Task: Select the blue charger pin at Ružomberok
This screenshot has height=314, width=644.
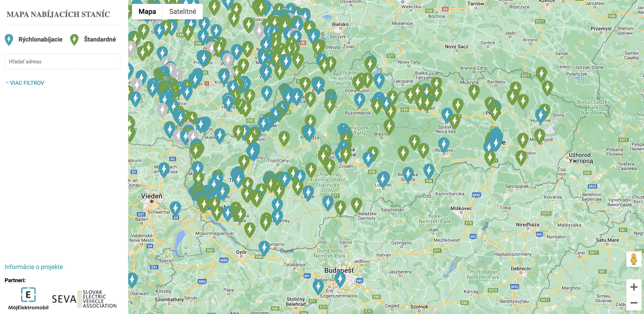Action: click(x=359, y=100)
